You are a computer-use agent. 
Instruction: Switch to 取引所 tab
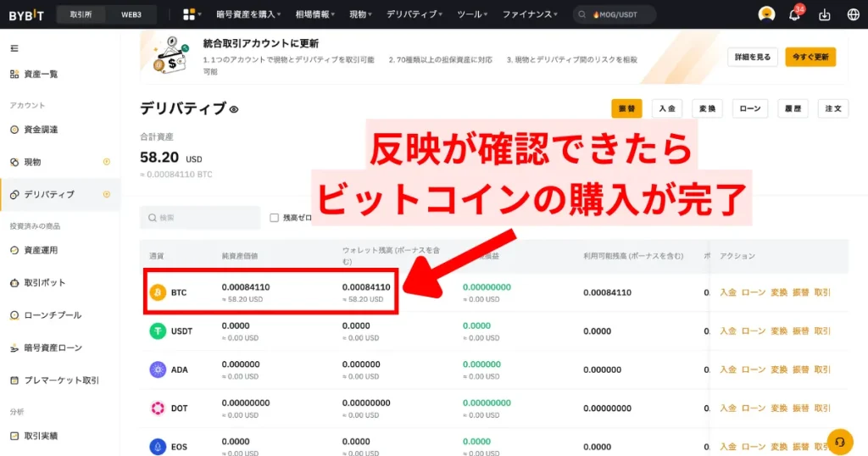81,14
